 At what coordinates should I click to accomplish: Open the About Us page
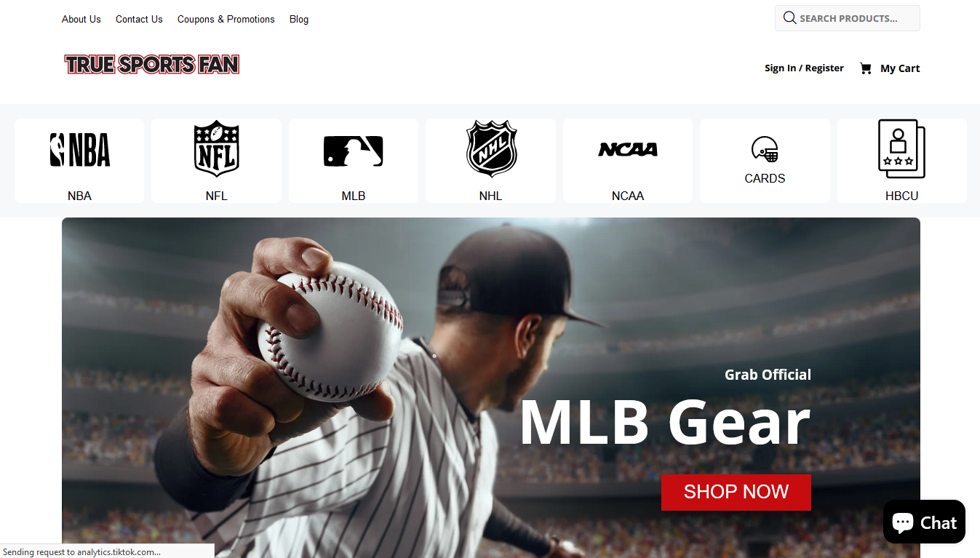coord(81,20)
